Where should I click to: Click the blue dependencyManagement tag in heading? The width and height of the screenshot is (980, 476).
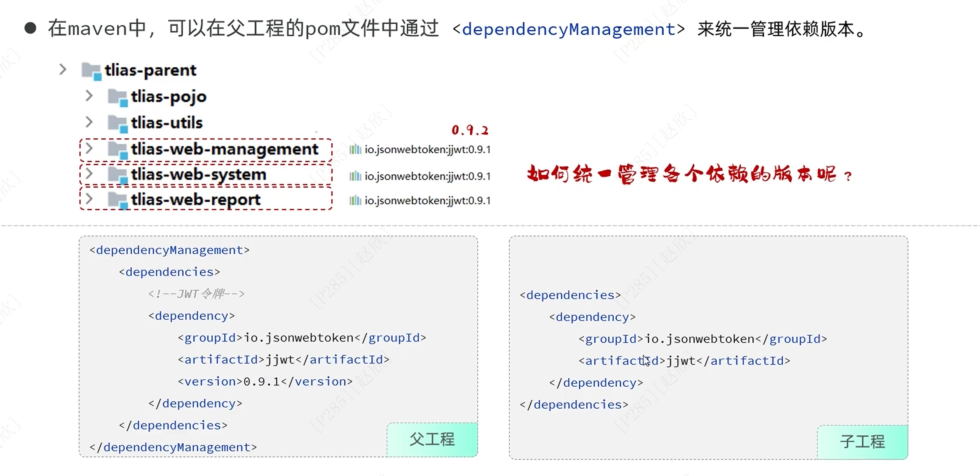pos(568,29)
